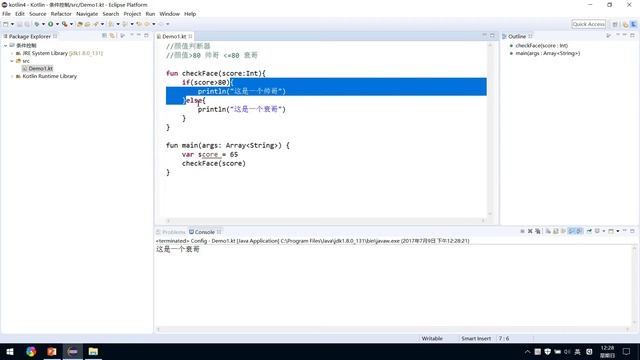Toggle Link with Editor in Package Explorer
The height and width of the screenshot is (360, 640).
coord(112,36)
